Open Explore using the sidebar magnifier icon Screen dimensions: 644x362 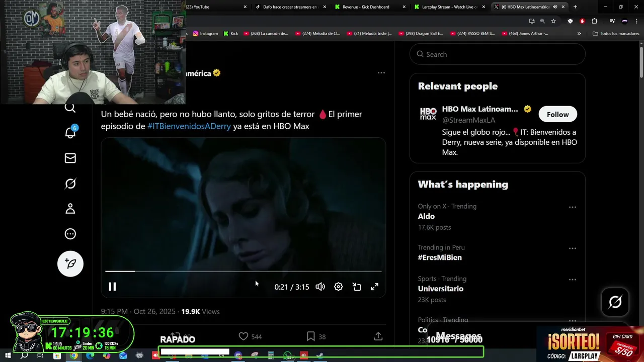(70, 108)
